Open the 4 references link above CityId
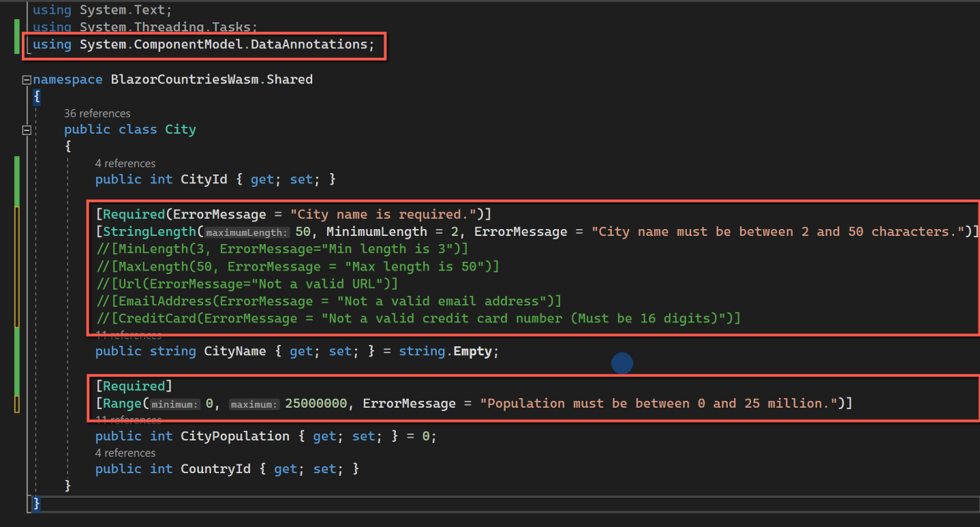Viewport: 980px width, 527px height. [125, 163]
